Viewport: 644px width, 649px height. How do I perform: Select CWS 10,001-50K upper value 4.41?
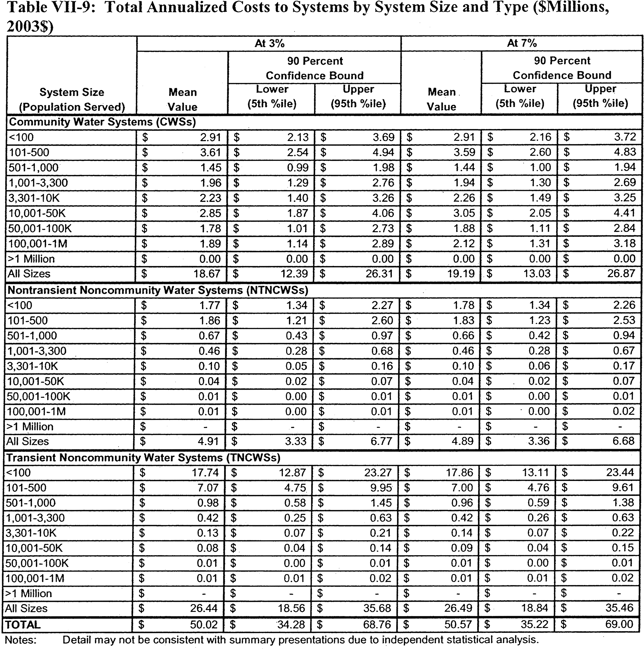624,213
